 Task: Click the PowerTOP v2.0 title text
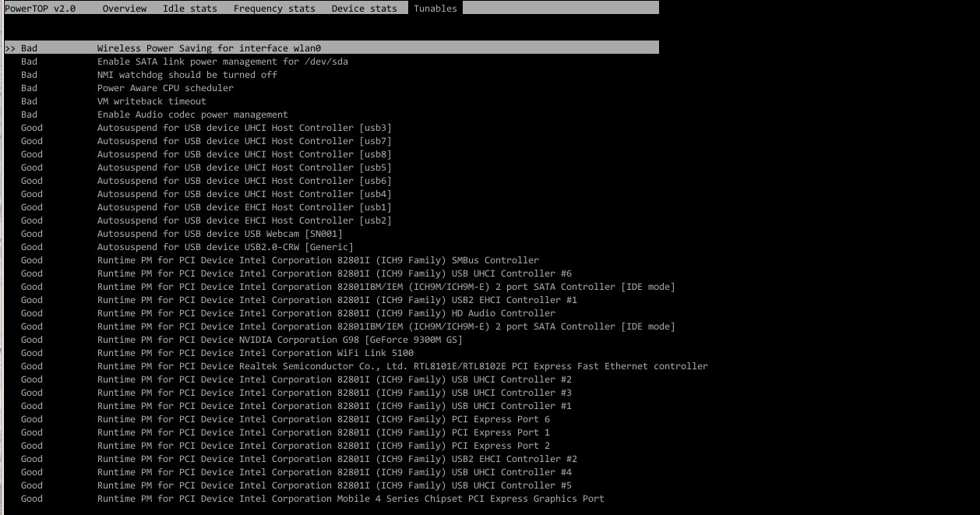(x=40, y=9)
